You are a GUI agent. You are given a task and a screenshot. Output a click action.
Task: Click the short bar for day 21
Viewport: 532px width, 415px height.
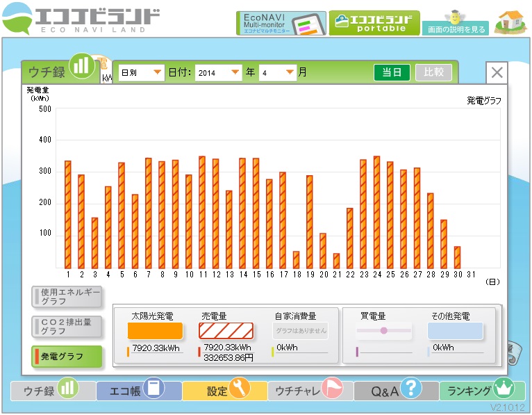336,261
